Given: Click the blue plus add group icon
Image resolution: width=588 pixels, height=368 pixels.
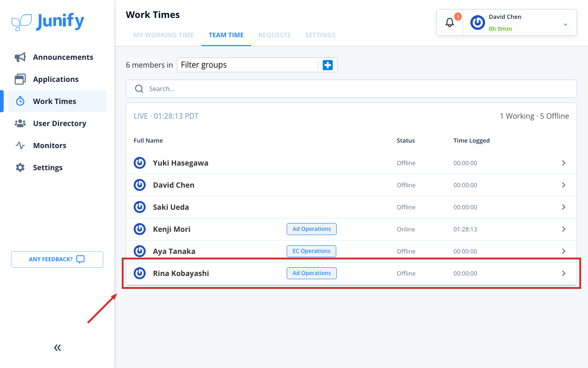Looking at the screenshot, I should point(328,65).
